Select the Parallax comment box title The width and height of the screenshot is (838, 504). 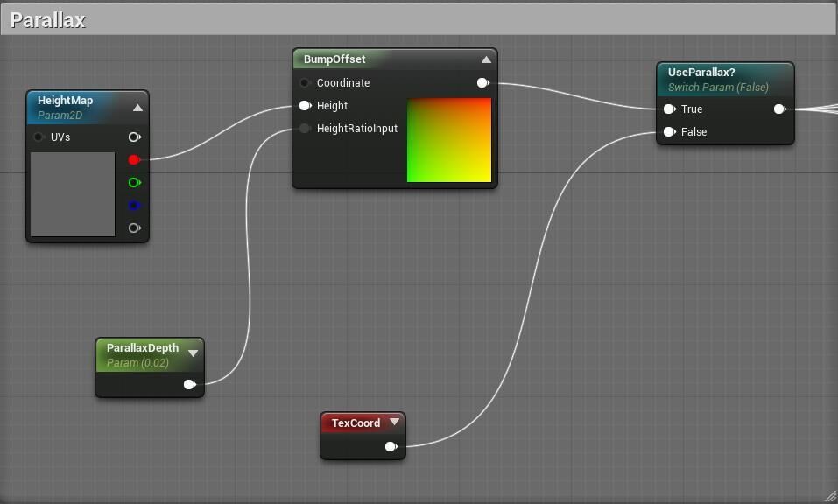click(47, 20)
